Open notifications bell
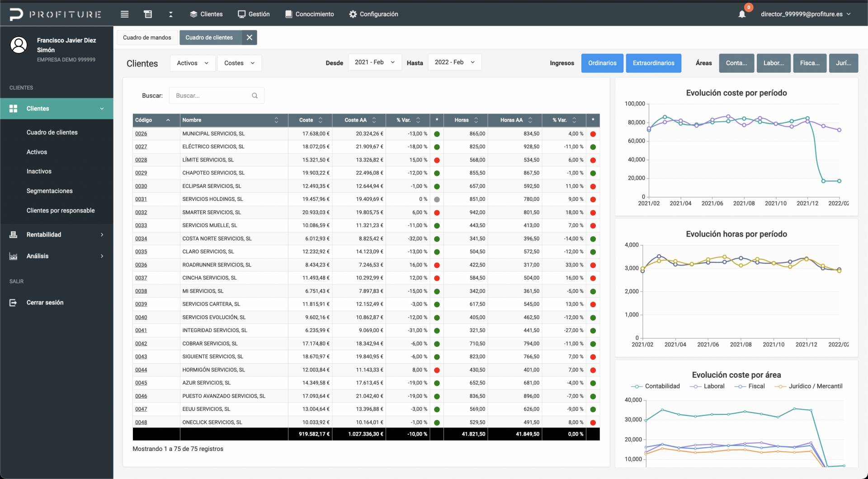The height and width of the screenshot is (479, 868). 742,14
